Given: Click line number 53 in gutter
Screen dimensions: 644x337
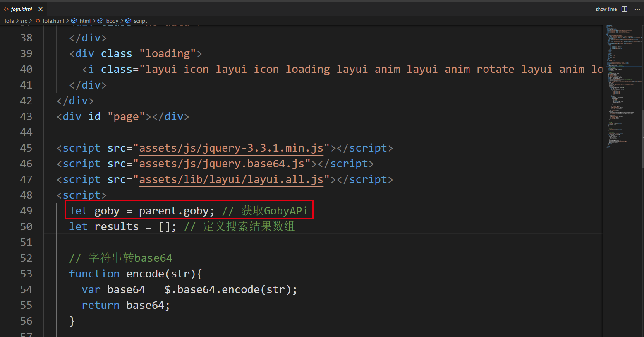Looking at the screenshot, I should click(x=26, y=274).
